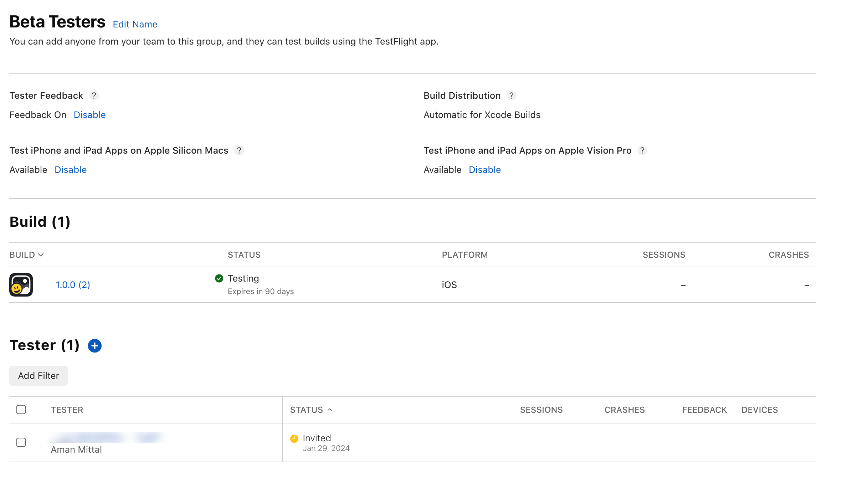Disable testing on Apple Silicon Macs
Image resolution: width=857 pixels, height=504 pixels.
click(71, 170)
